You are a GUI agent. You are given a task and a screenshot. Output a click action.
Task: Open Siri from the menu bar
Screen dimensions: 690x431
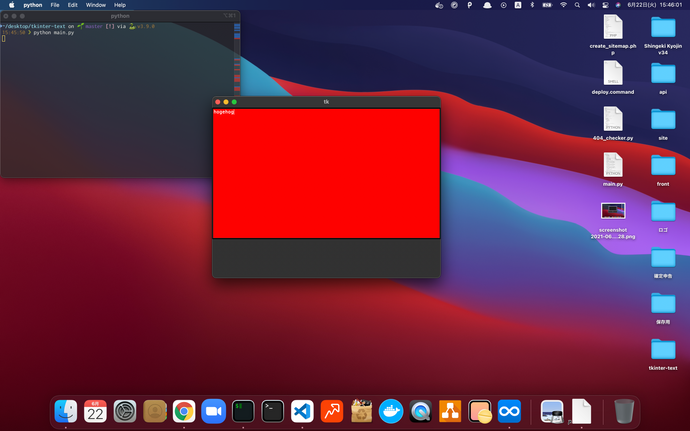(618, 5)
